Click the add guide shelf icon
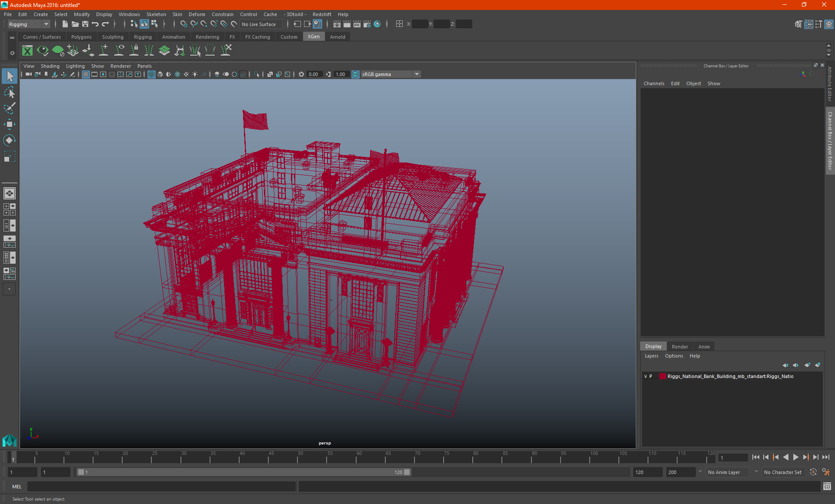This screenshot has width=835, height=504. point(104,51)
